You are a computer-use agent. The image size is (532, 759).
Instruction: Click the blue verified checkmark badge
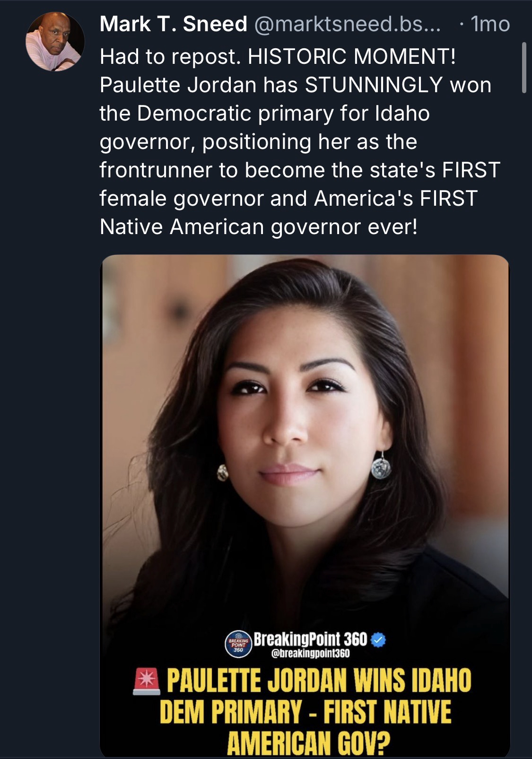tap(378, 640)
